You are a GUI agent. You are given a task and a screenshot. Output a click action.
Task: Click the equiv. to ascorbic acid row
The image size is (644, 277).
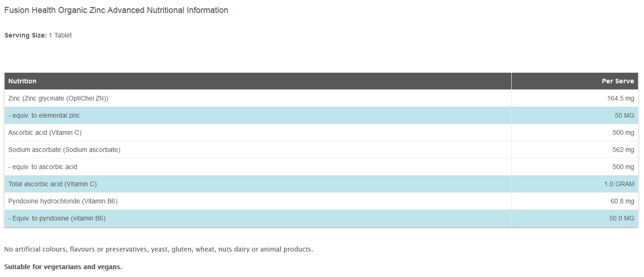click(43, 167)
